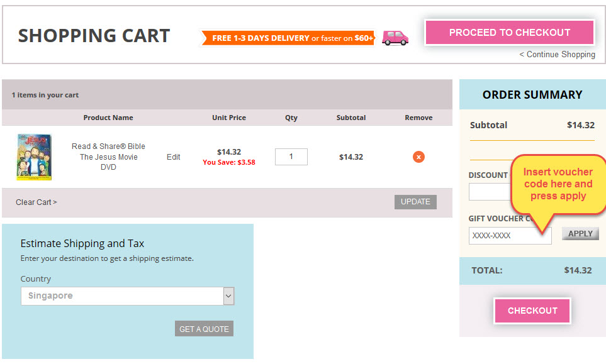The width and height of the screenshot is (606, 364).
Task: Click into the discount code field
Action: pos(488,192)
